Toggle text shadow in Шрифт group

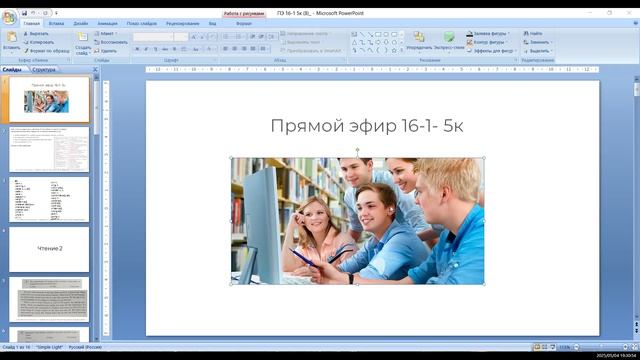coord(174,49)
